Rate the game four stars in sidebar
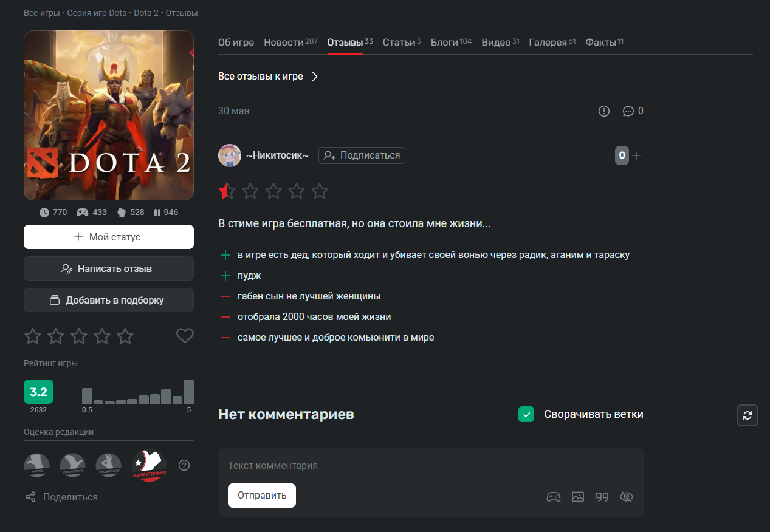The image size is (770, 532). pos(102,336)
